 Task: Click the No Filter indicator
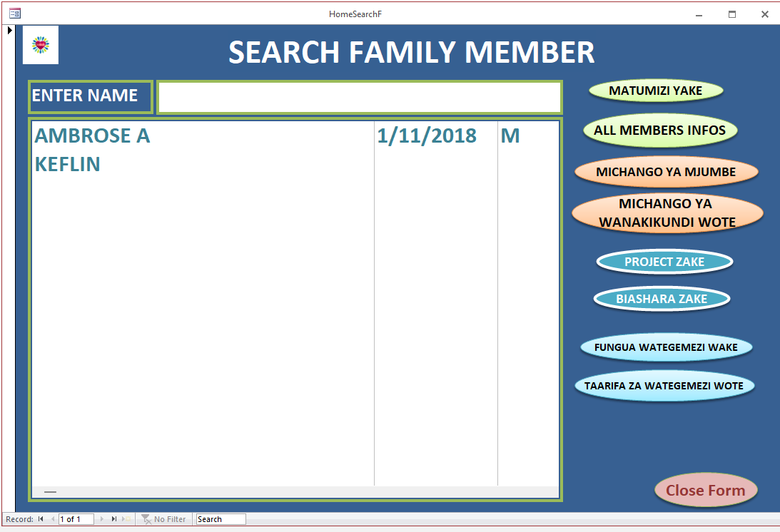(163, 519)
